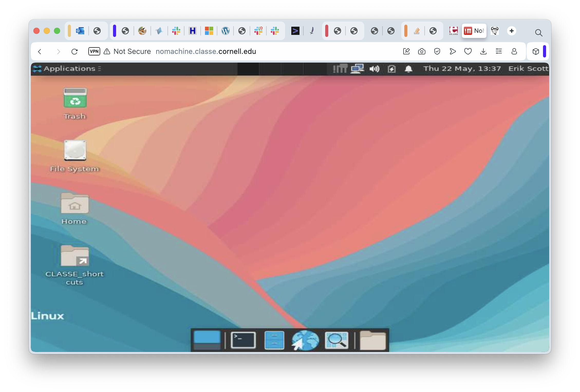The image size is (580, 392).
Task: Click the volume speaker panel icon
Action: click(374, 69)
